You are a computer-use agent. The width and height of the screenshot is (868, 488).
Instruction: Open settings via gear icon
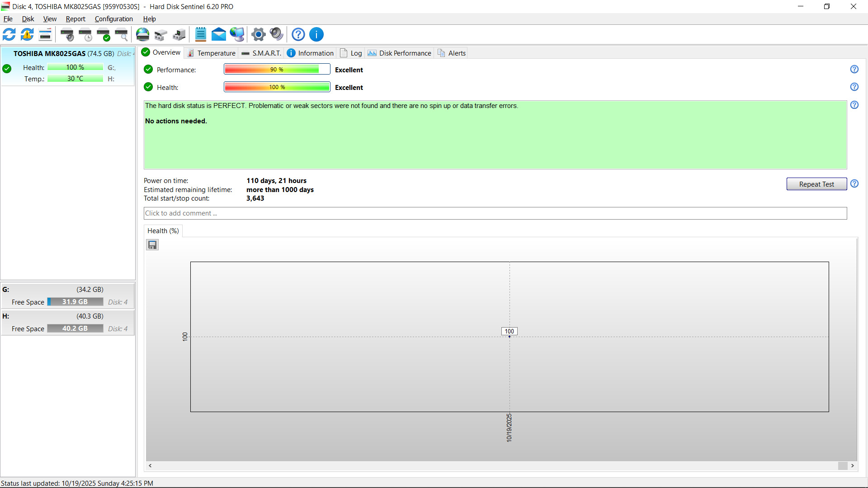tap(259, 34)
